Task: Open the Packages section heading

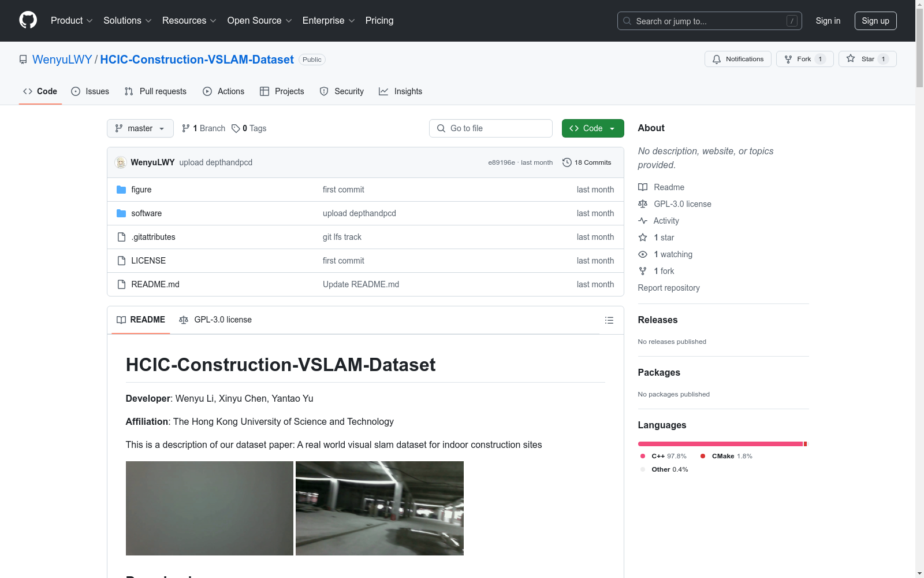Action: [659, 373]
